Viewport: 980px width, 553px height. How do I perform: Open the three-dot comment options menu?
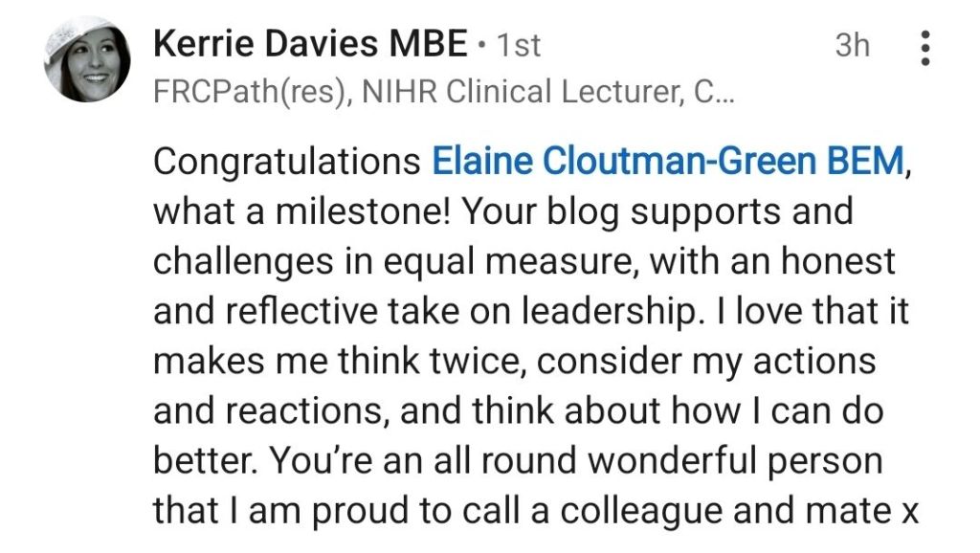(x=924, y=47)
